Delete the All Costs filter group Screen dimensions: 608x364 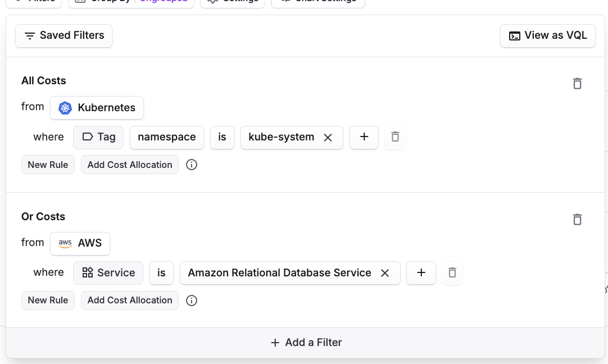pos(577,84)
